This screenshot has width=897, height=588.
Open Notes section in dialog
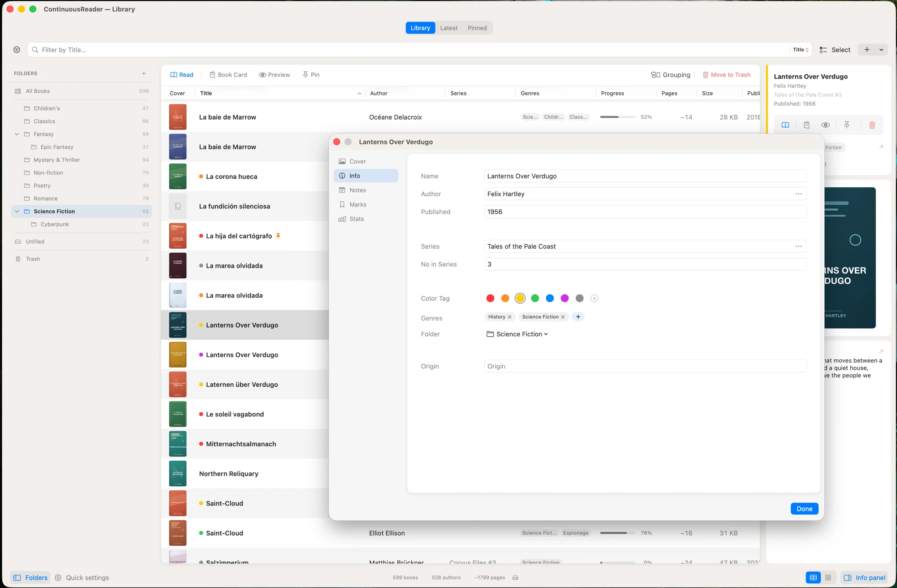(x=366, y=190)
